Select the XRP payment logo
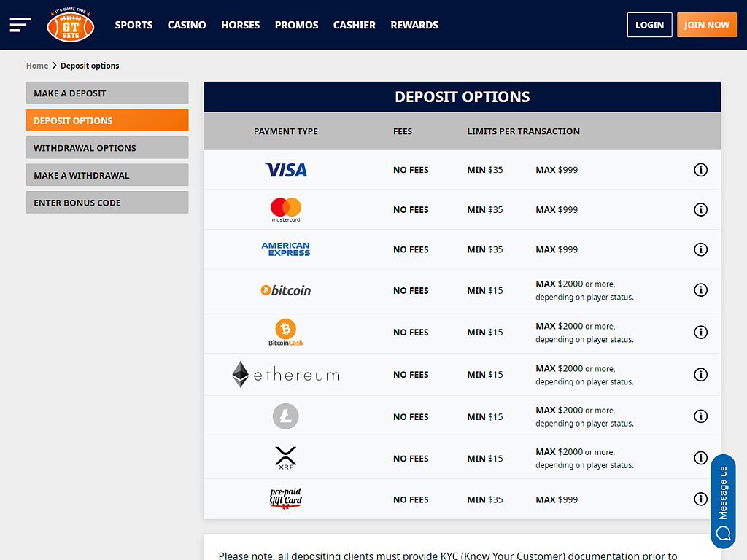This screenshot has height=560, width=747. click(285, 457)
